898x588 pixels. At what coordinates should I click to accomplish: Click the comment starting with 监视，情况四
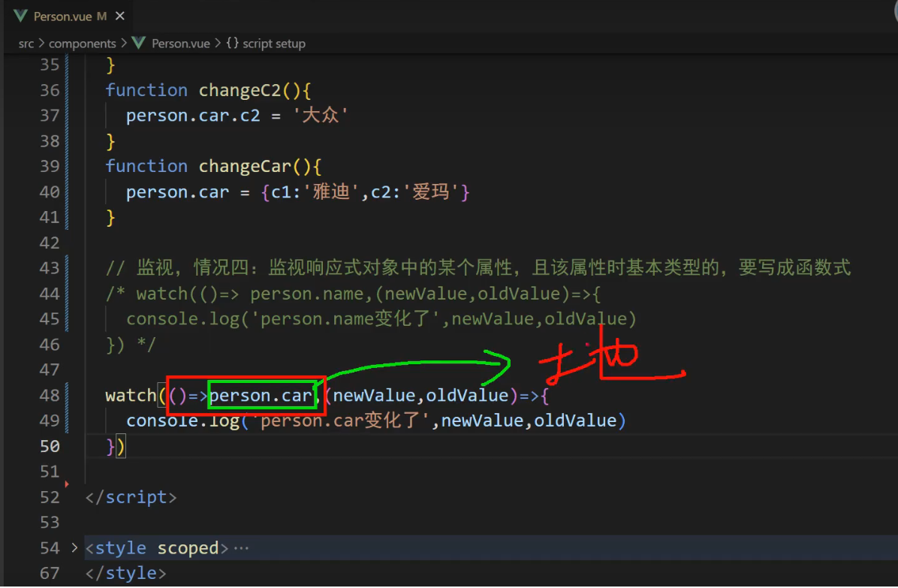478,268
